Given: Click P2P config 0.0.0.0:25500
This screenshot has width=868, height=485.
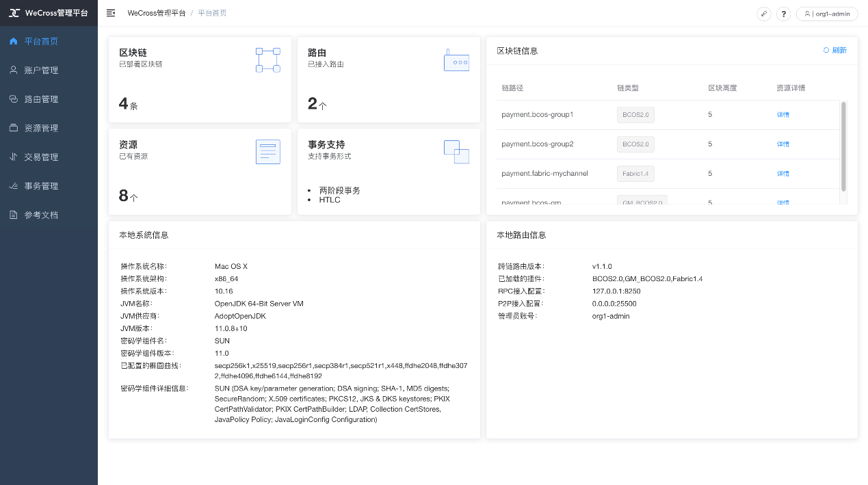Looking at the screenshot, I should coord(614,304).
